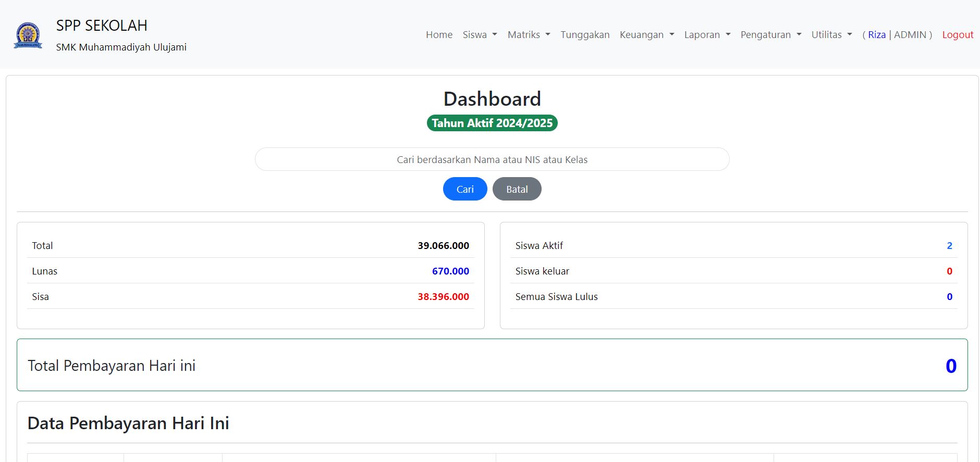Viewport: 980px width, 462px height.
Task: Click the Riza username link
Action: [x=876, y=35]
